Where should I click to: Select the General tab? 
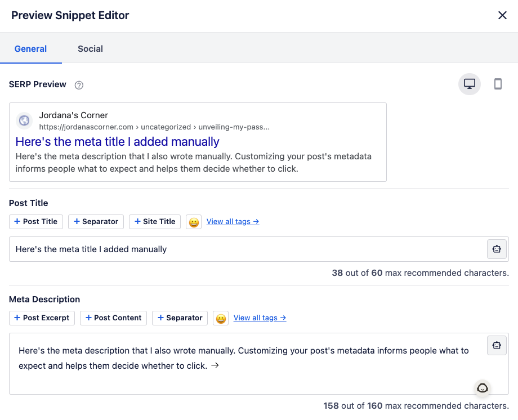tap(30, 49)
